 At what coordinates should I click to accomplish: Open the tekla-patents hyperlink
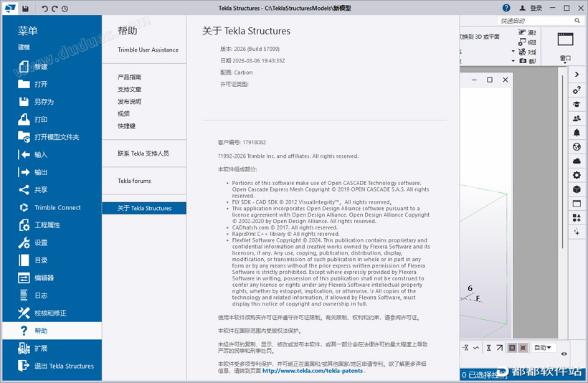(313, 371)
